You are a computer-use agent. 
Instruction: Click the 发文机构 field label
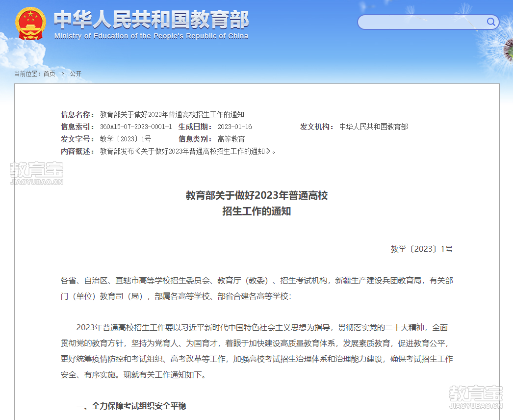pyautogui.click(x=317, y=127)
